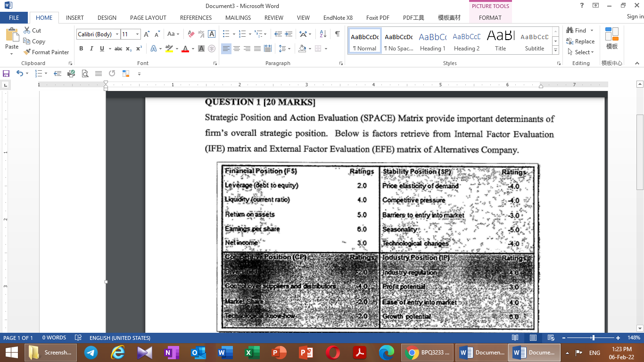Screen dimensions: 644x362
Task: Center align the paragraph
Action: (x=237, y=49)
